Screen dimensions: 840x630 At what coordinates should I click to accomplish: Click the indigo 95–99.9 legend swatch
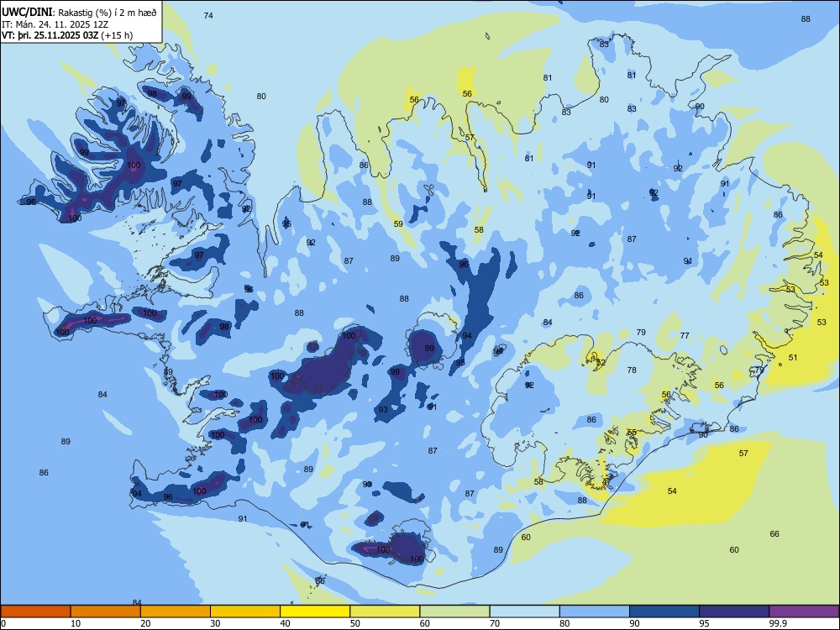pyautogui.click(x=734, y=612)
